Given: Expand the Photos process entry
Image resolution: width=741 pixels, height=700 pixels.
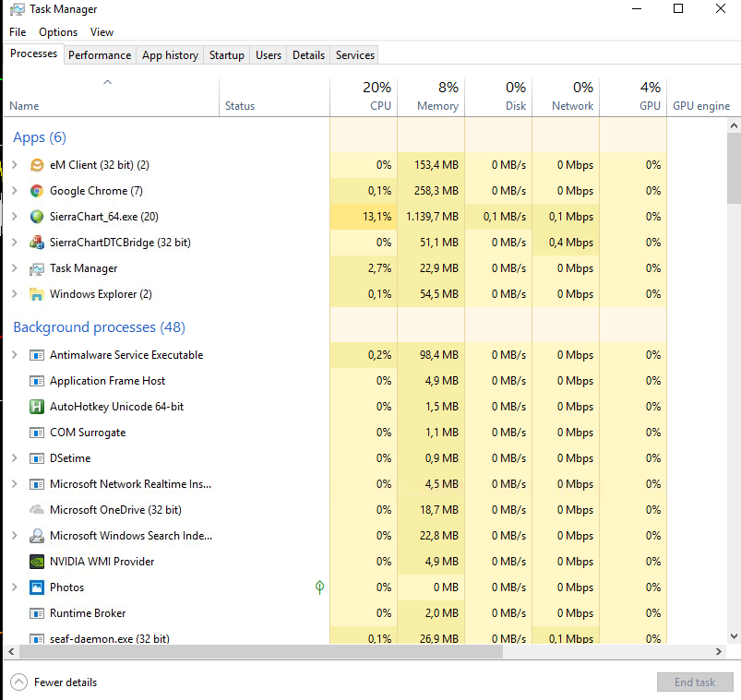Looking at the screenshot, I should pos(15,587).
